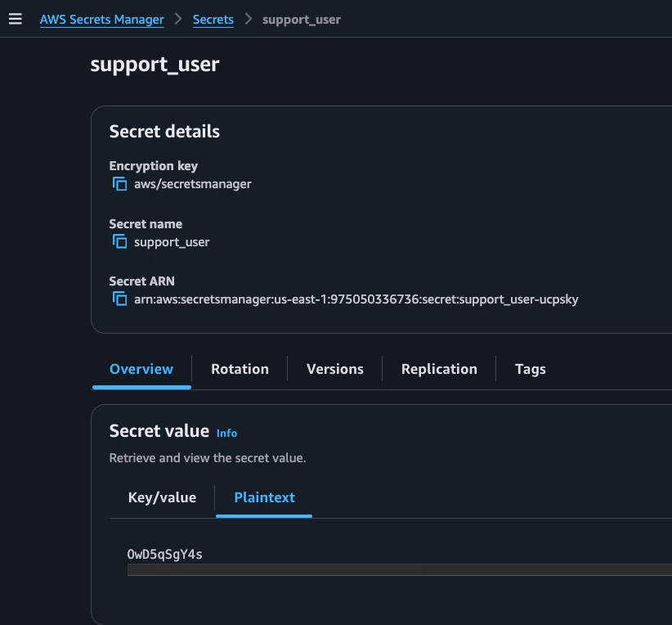This screenshot has width=672, height=625.
Task: Open the Tags tab
Action: point(530,369)
